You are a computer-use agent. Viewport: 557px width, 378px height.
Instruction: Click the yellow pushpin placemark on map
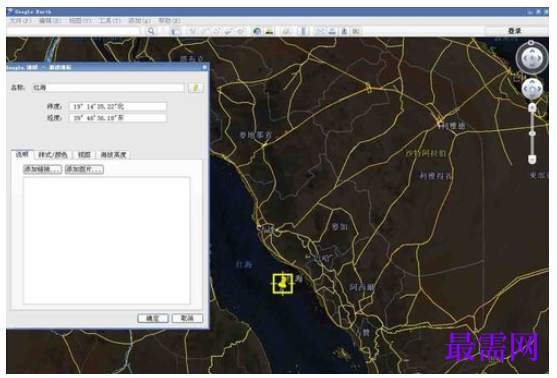(x=283, y=284)
